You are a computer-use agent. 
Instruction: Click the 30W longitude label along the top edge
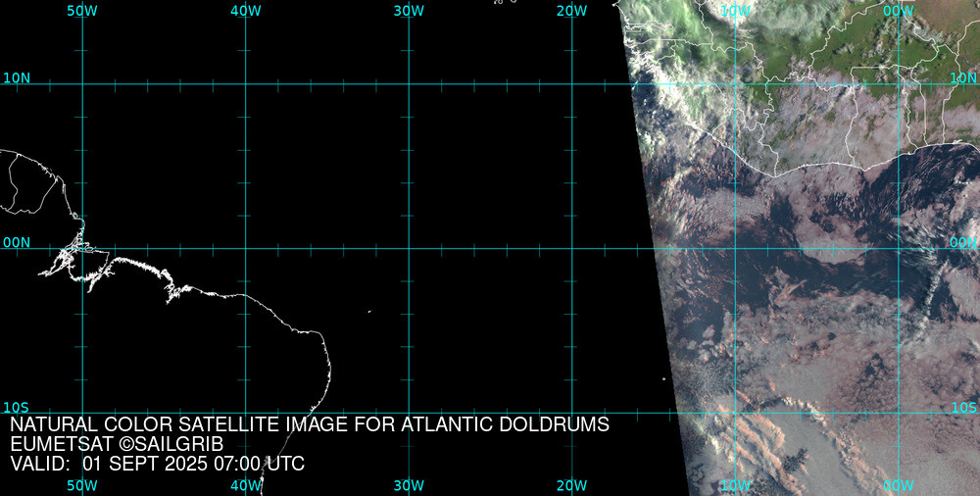point(409,11)
